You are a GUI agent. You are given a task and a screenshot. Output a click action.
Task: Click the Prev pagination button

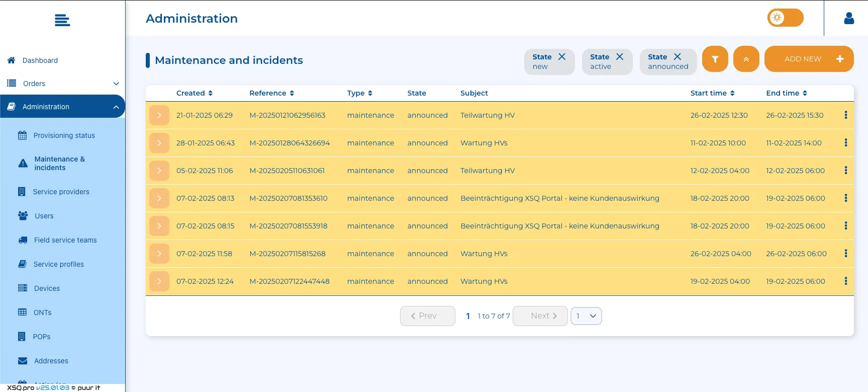coord(428,316)
